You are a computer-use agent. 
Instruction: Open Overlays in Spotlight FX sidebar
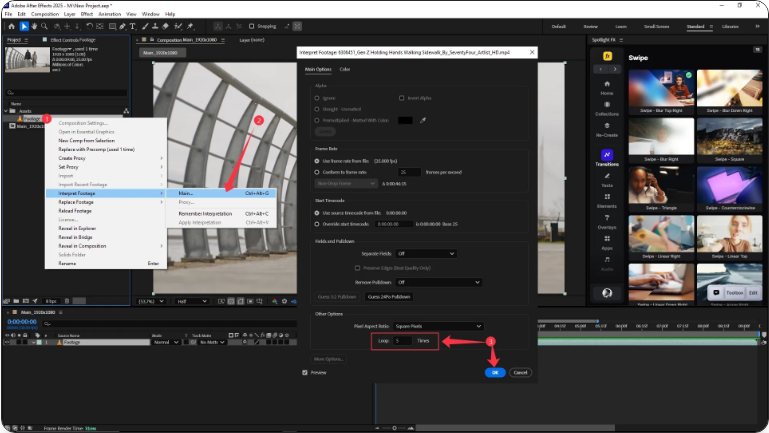[x=607, y=221]
